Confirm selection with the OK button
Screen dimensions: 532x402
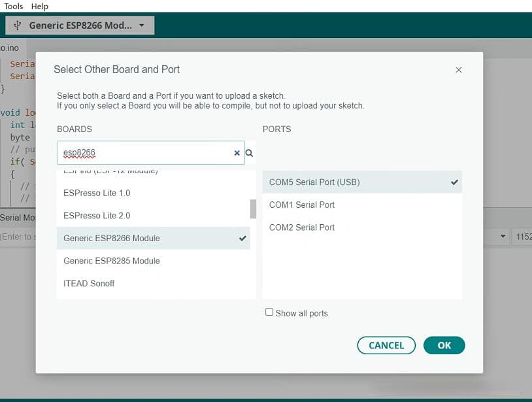[444, 345]
